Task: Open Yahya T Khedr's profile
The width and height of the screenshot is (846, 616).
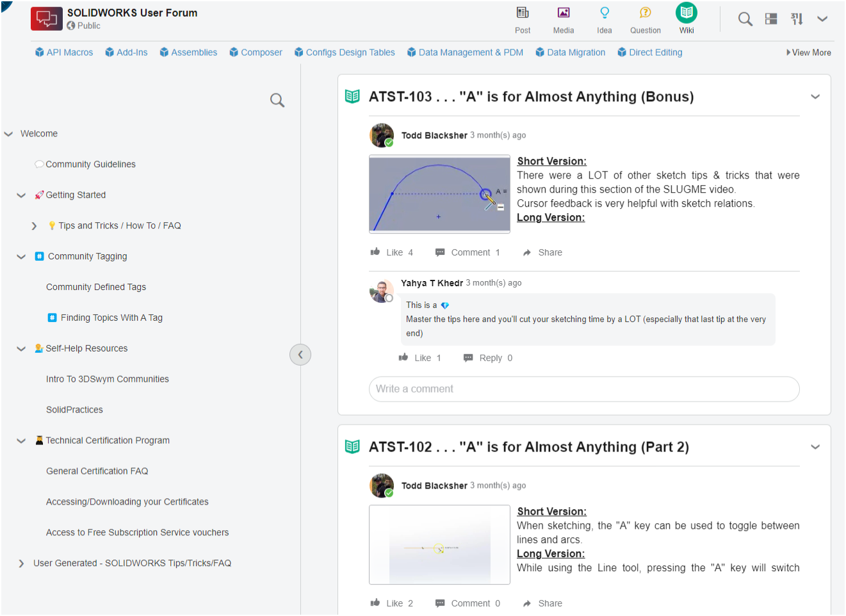Action: coord(432,284)
